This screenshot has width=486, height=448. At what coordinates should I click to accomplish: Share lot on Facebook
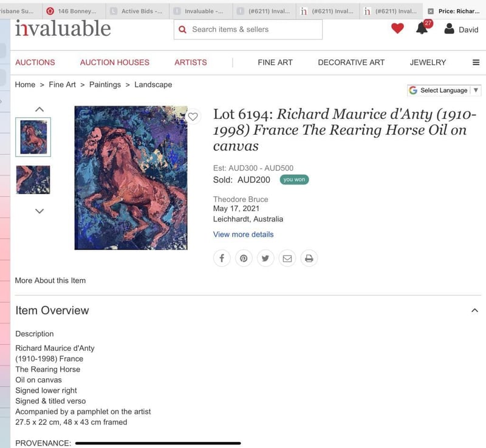pos(222,258)
